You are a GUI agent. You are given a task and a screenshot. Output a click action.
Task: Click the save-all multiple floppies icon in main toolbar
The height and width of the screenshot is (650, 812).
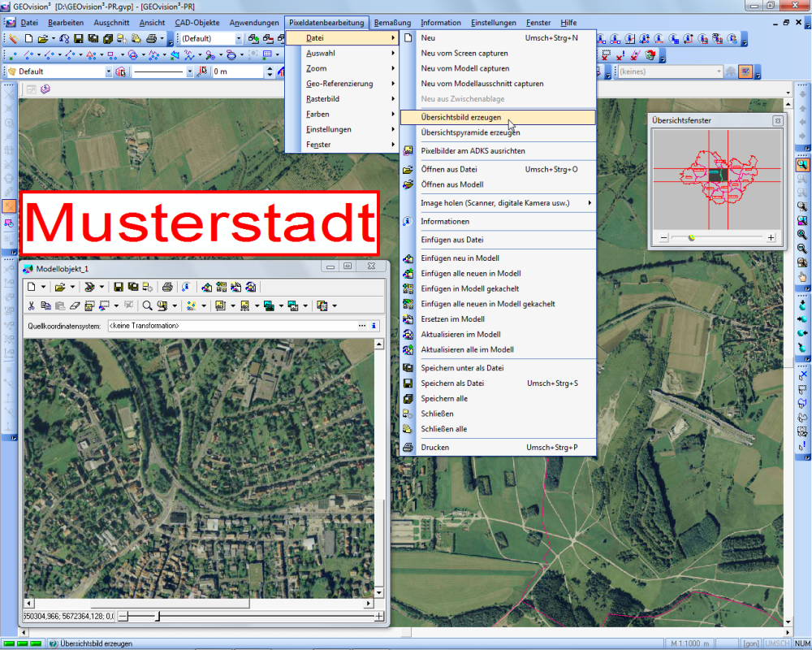coord(108,38)
